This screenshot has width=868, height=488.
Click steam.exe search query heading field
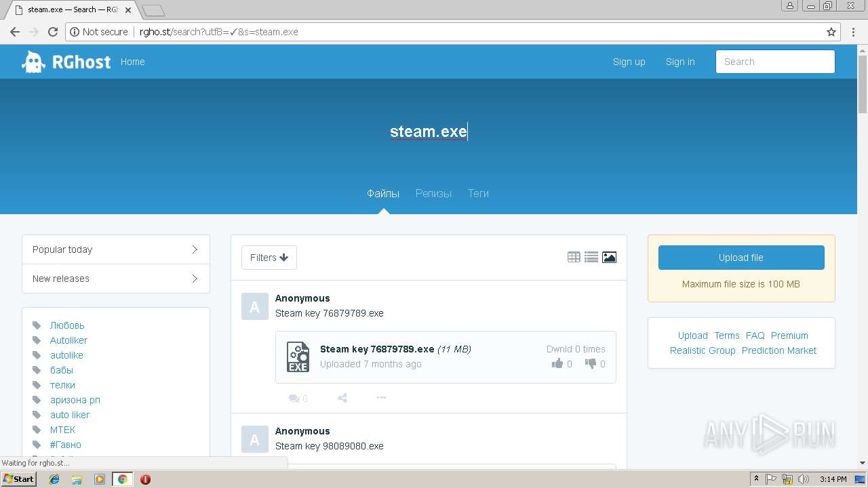pos(429,131)
